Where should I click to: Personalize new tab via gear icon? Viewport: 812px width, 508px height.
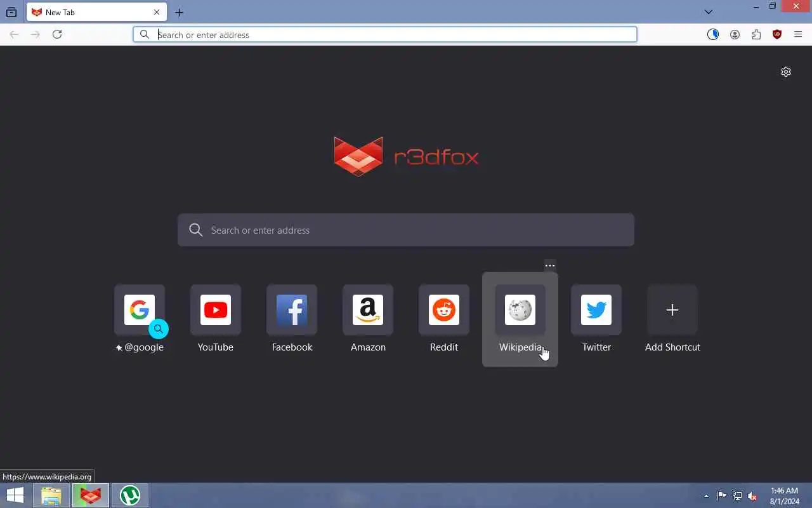tap(786, 72)
